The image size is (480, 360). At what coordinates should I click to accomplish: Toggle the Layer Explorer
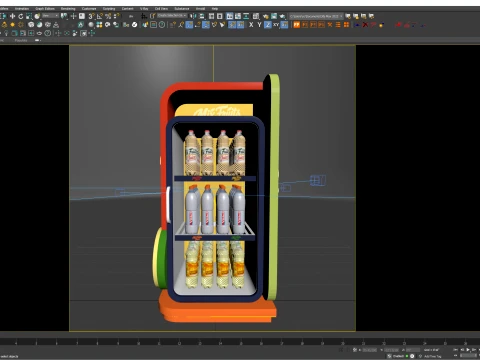click(220, 16)
